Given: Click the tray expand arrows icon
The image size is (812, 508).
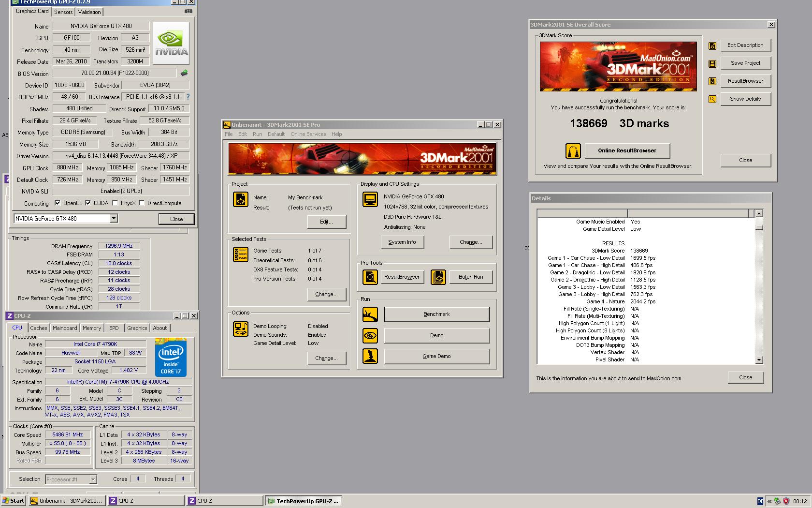Looking at the screenshot, I should tap(769, 501).
